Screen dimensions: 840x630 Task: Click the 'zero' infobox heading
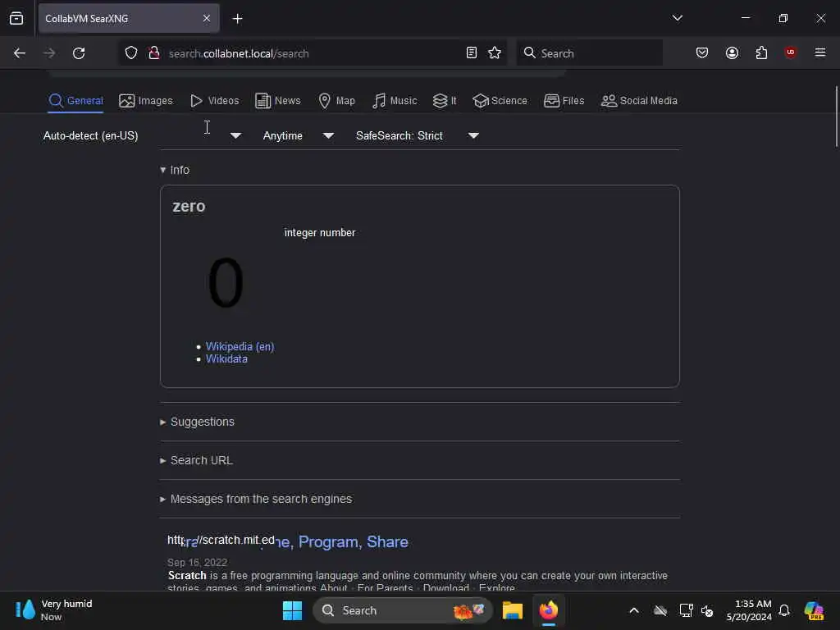coord(189,206)
